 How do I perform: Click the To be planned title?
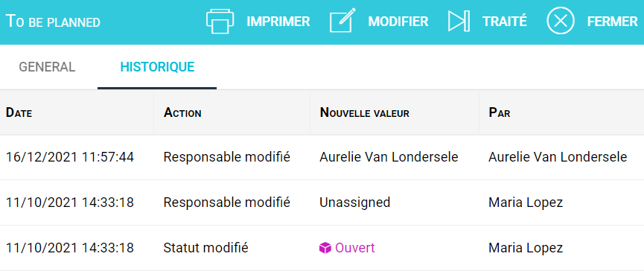coord(54,22)
